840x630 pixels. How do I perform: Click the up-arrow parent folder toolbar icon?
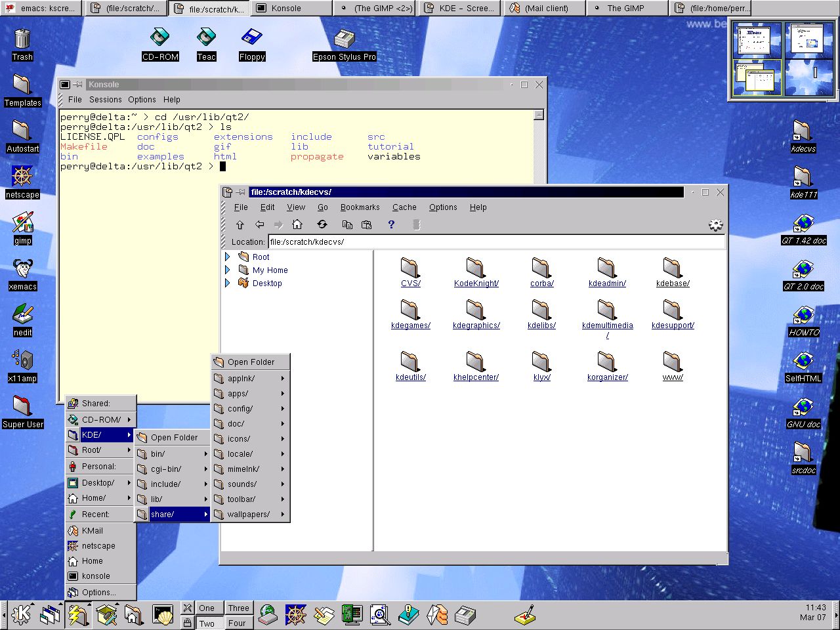pyautogui.click(x=240, y=224)
